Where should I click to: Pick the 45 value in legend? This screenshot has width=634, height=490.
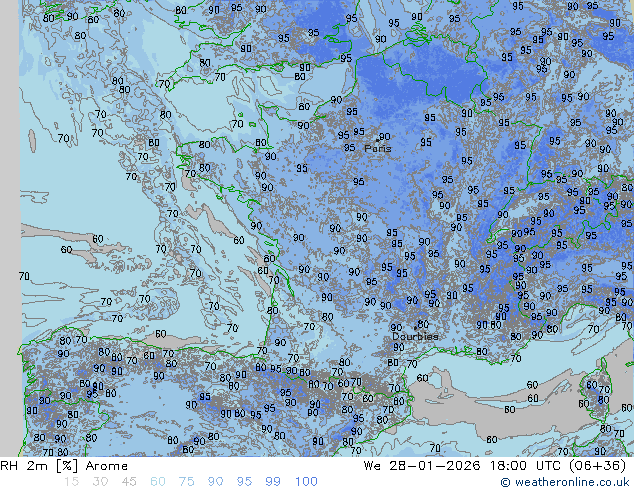point(129,482)
